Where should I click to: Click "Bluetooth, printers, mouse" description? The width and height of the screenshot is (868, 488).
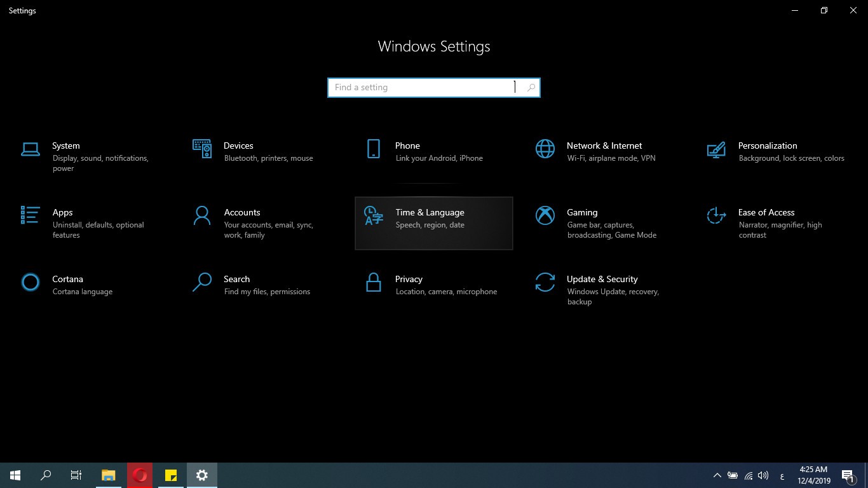click(268, 158)
